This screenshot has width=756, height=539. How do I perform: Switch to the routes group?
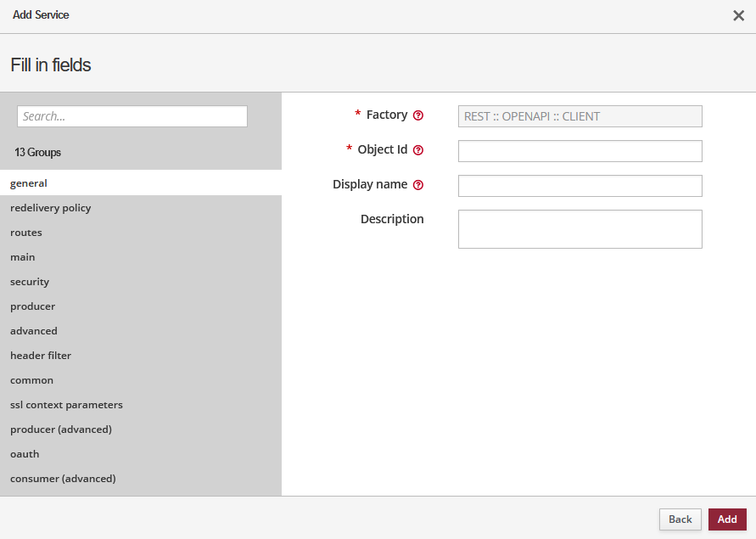26,233
